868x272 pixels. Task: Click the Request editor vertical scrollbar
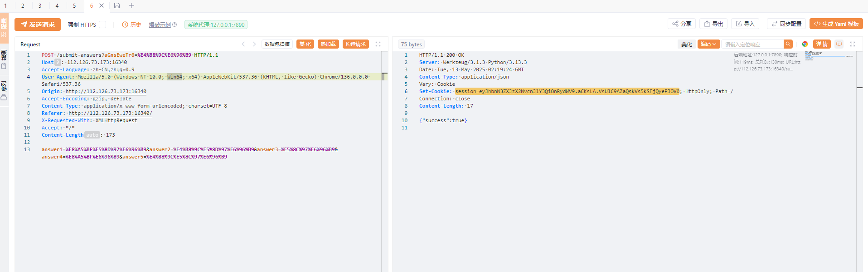click(384, 161)
